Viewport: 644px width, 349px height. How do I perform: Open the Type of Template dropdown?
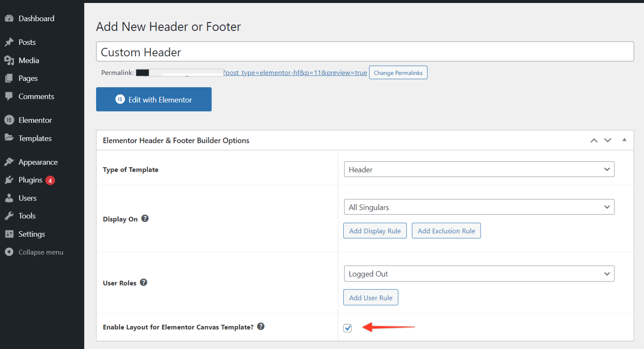tap(479, 169)
